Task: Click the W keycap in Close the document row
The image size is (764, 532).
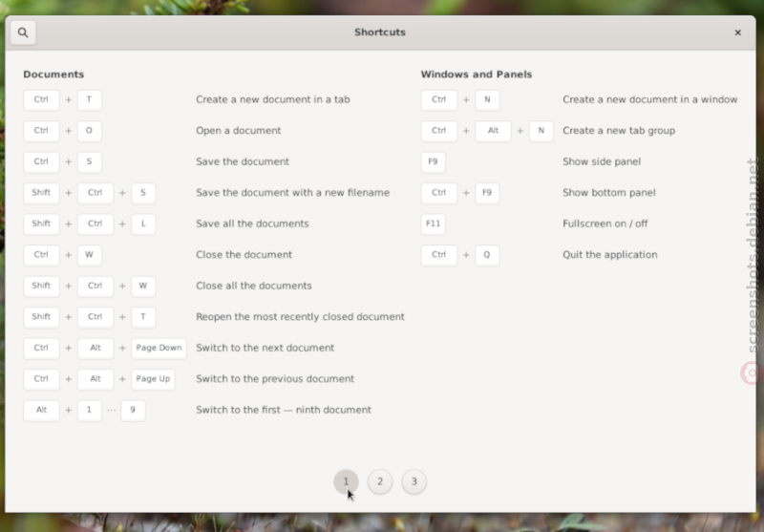Action: (89, 255)
